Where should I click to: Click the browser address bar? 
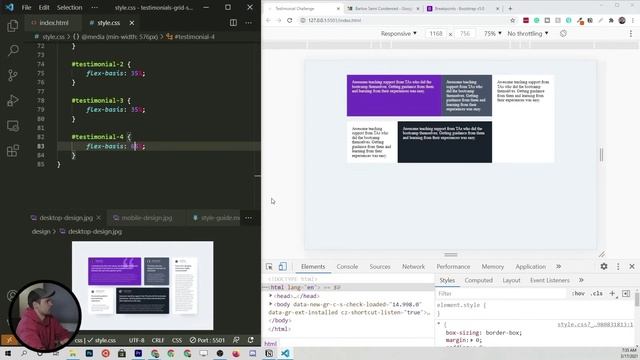[404, 20]
